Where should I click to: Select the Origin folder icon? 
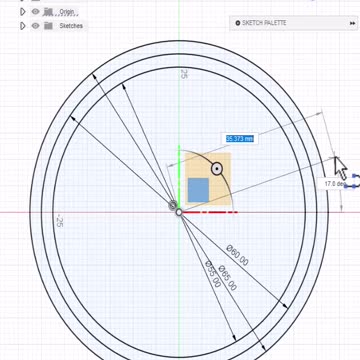pos(49,12)
